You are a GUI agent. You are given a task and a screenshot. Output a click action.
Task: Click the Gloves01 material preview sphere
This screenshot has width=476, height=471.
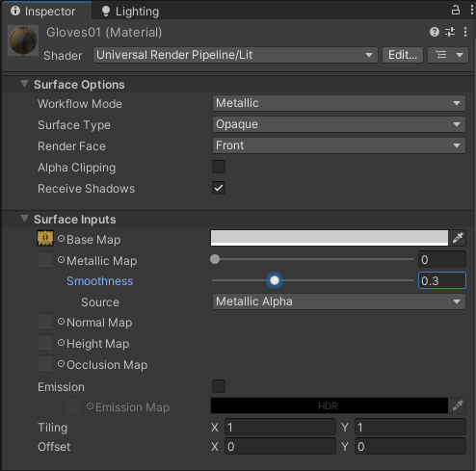coord(23,40)
